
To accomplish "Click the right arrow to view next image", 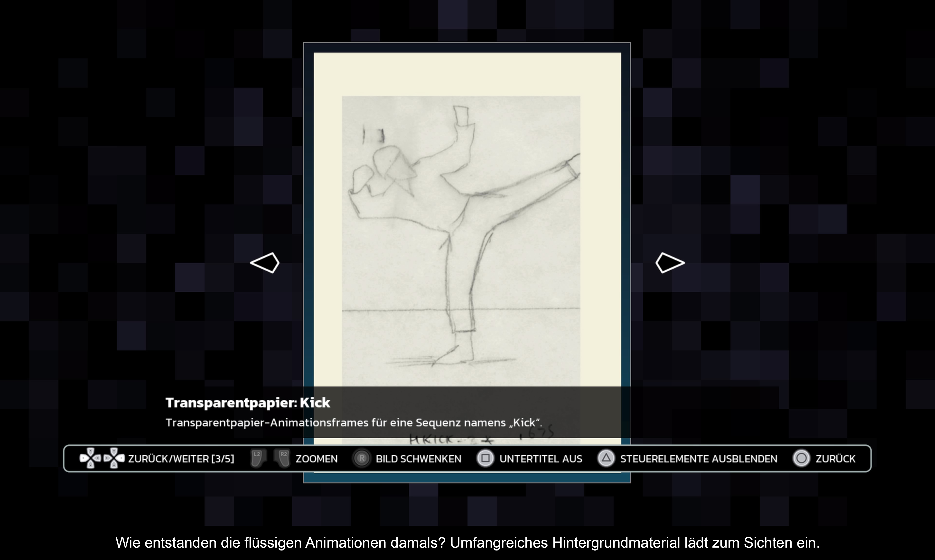I will coord(670,263).
